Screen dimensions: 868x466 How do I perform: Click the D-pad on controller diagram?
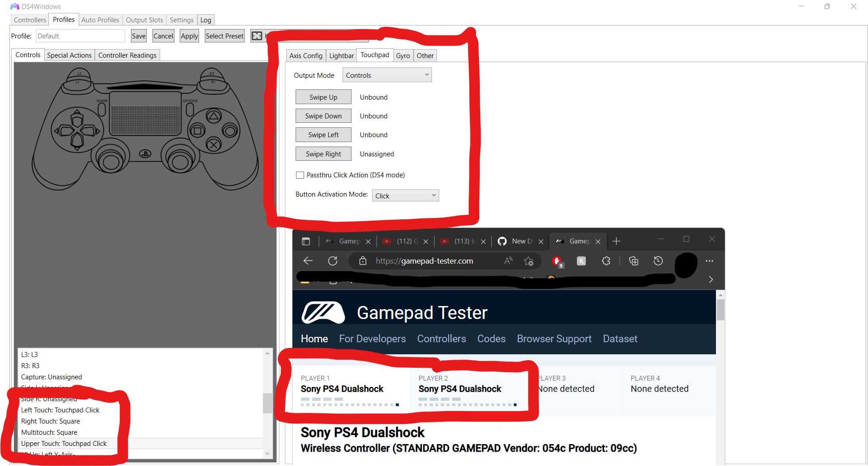[x=77, y=131]
